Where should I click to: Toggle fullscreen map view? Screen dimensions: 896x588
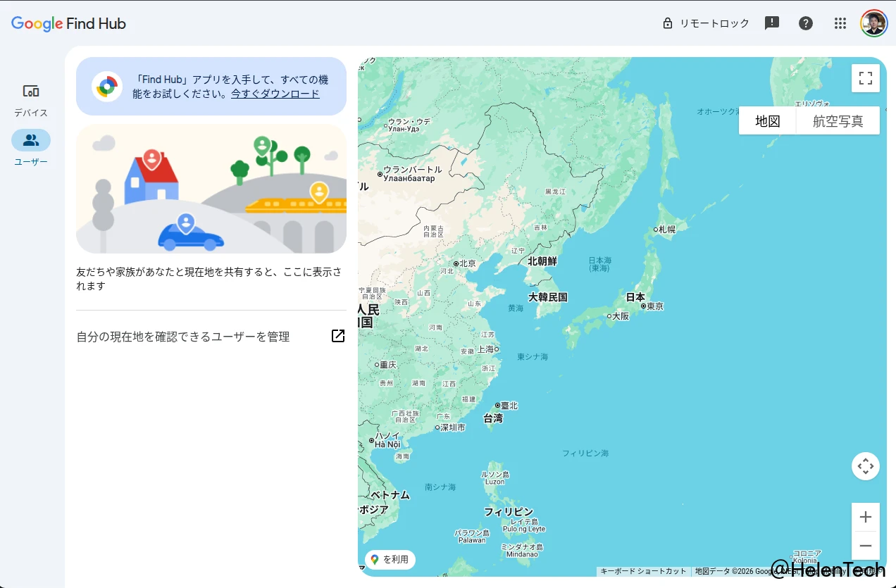pyautogui.click(x=865, y=78)
